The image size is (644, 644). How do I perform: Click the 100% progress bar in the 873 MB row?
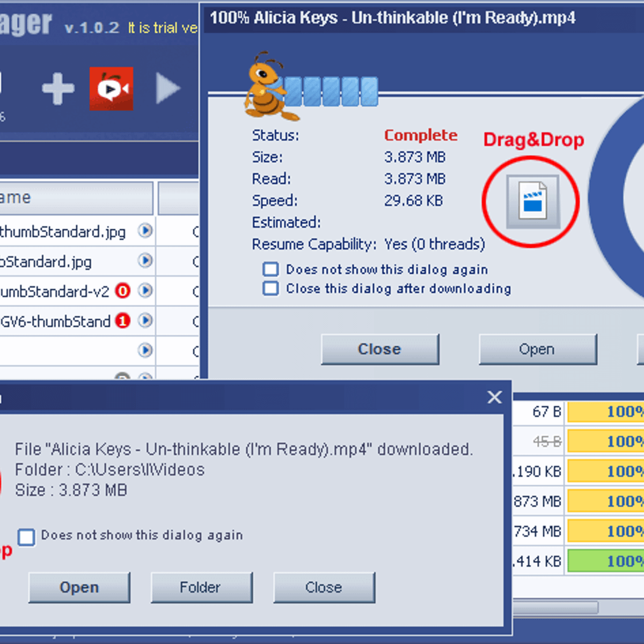coord(605,501)
